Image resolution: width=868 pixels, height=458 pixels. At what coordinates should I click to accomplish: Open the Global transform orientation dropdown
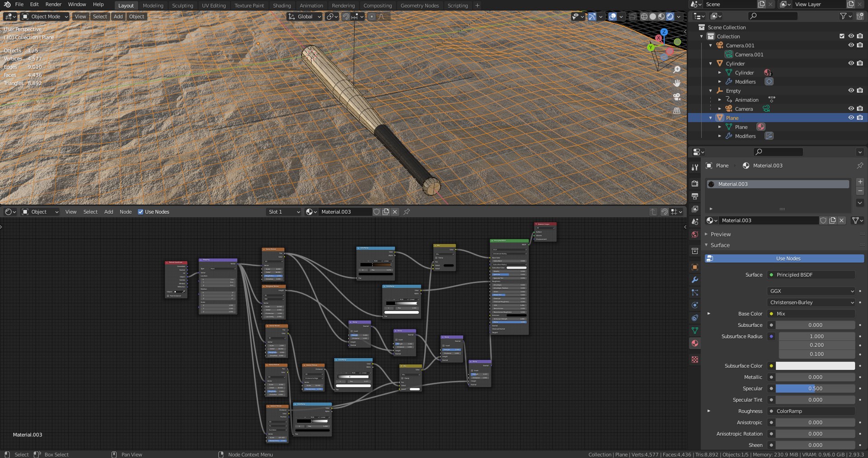pyautogui.click(x=305, y=16)
